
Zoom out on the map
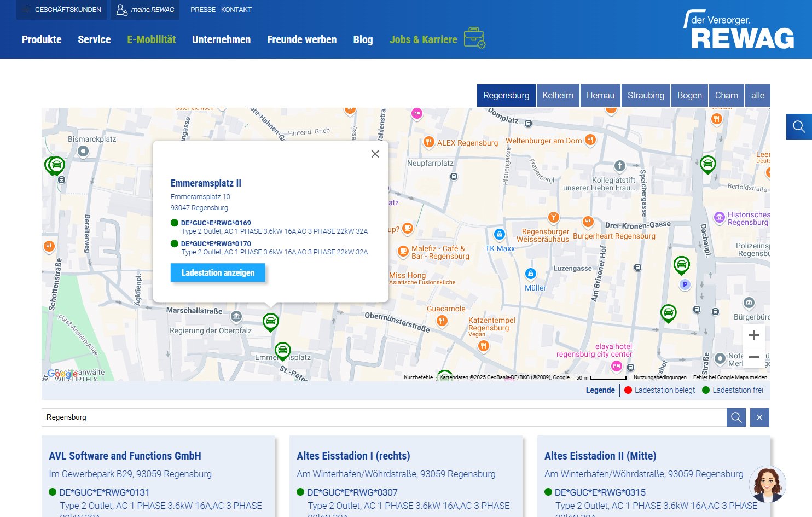pos(753,357)
